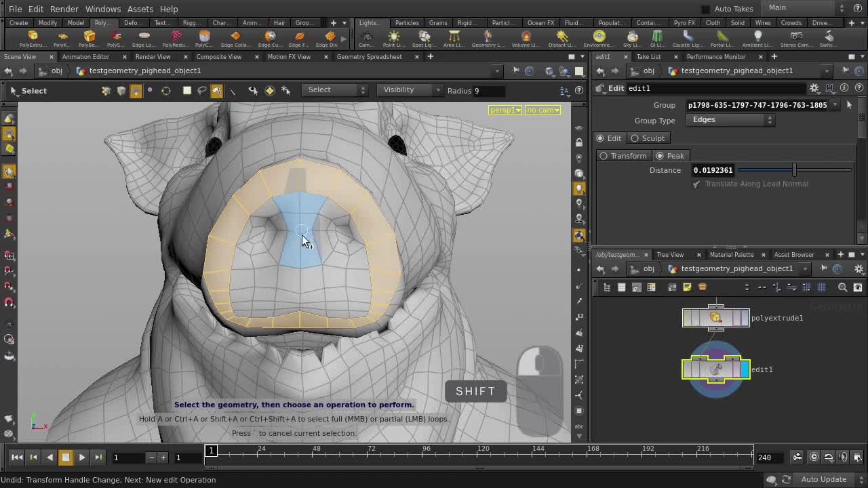Screen dimensions: 868x488
Task: Click the Distance slider handle in the edit1 panel
Action: (x=794, y=170)
